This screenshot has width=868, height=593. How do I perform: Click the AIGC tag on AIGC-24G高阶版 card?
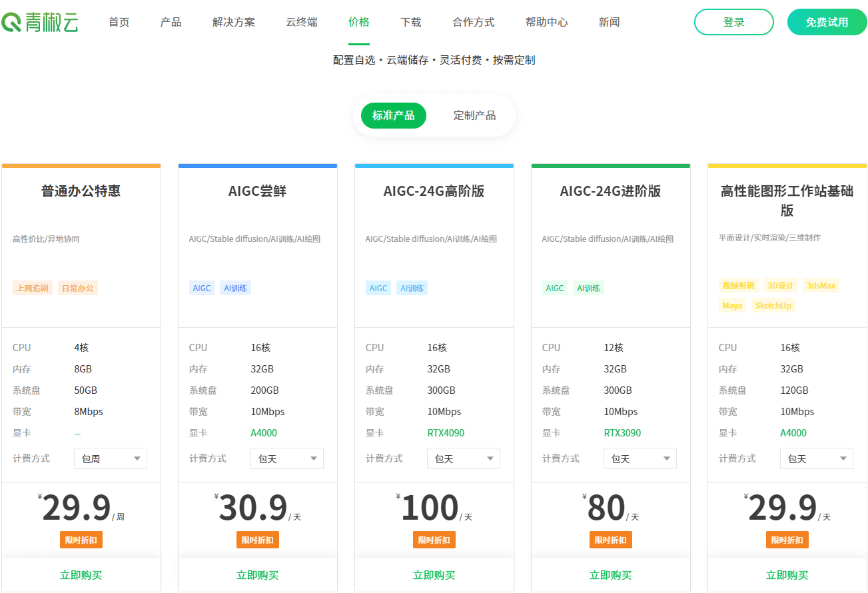click(378, 288)
